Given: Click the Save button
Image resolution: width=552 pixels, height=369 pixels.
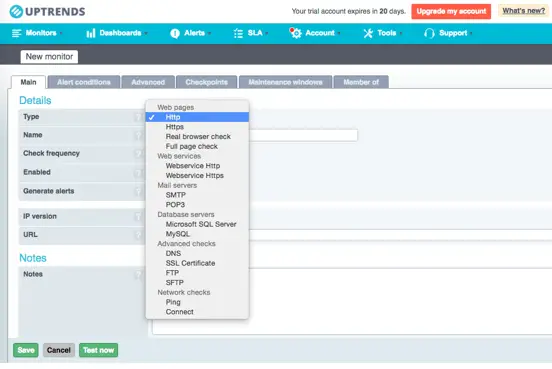Looking at the screenshot, I should pyautogui.click(x=26, y=350).
